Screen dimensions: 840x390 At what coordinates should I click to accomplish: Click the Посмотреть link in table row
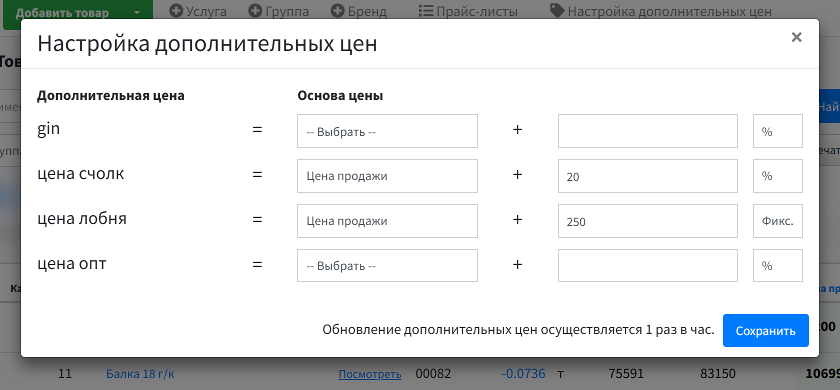click(x=370, y=374)
